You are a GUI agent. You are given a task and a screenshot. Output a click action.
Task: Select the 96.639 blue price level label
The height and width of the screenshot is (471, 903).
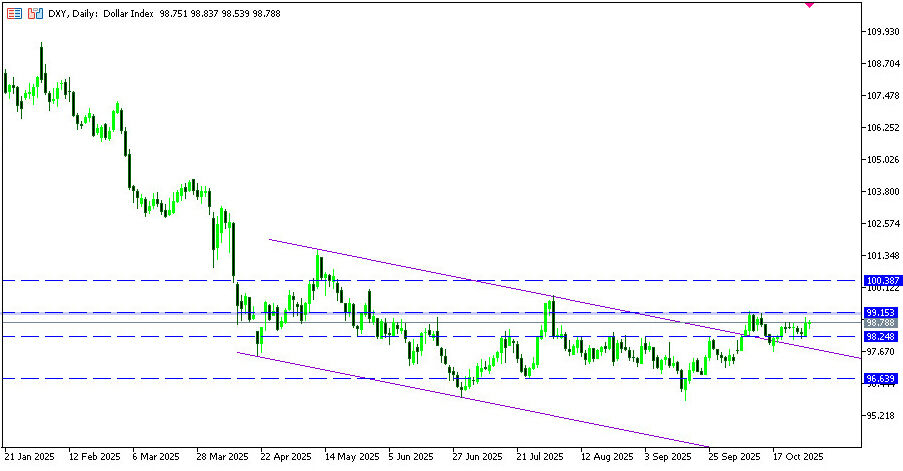[x=879, y=379]
